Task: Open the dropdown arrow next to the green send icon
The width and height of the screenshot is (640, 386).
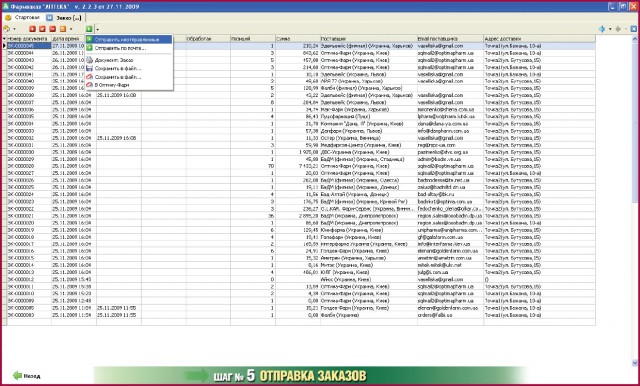Action: (x=98, y=29)
